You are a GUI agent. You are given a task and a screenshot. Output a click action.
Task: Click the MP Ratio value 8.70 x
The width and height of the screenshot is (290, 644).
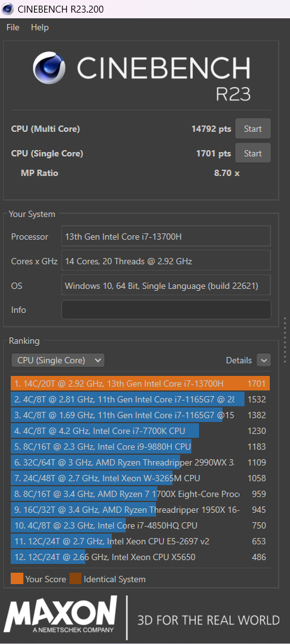[x=227, y=173]
